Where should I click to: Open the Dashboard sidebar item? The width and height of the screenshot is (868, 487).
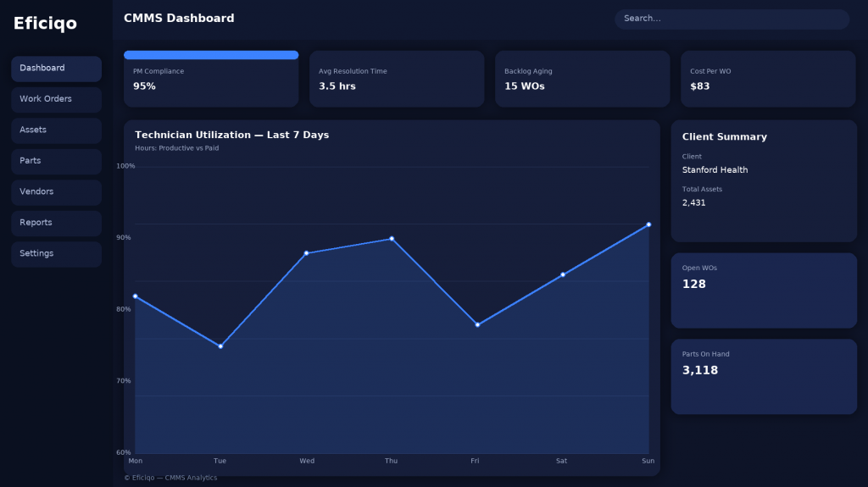[x=56, y=69]
